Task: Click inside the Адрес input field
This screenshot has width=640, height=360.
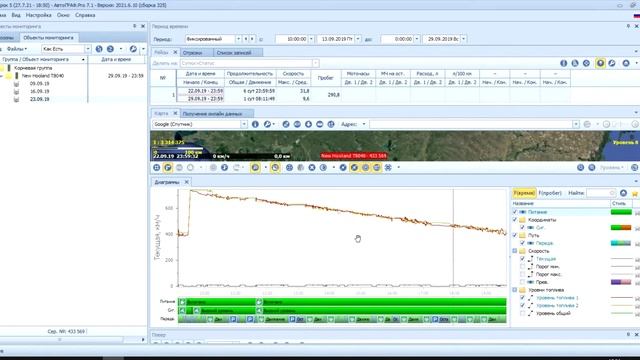Action: (x=473, y=124)
